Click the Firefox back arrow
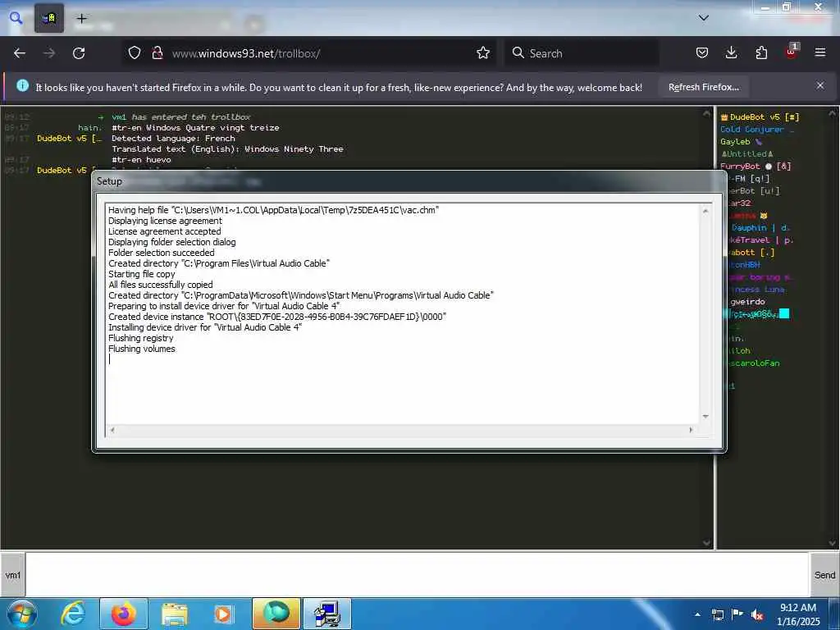Screen dimensions: 840x630 pos(20,53)
